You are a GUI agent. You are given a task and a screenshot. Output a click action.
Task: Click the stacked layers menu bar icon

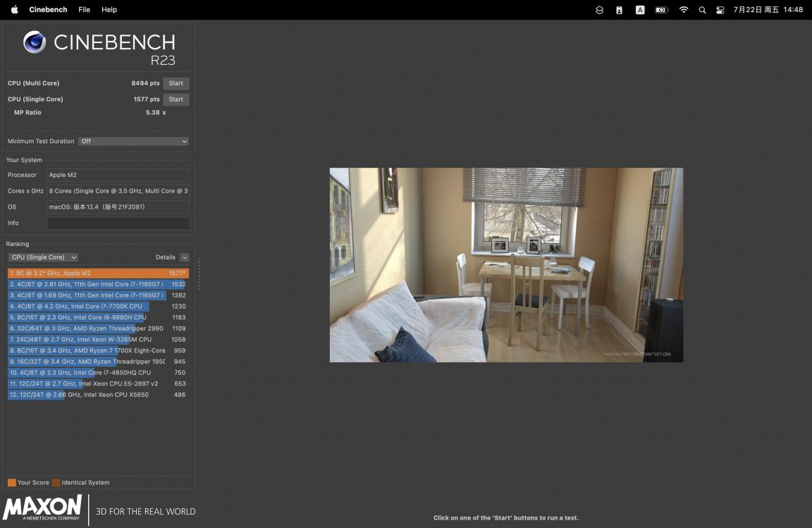pos(599,10)
